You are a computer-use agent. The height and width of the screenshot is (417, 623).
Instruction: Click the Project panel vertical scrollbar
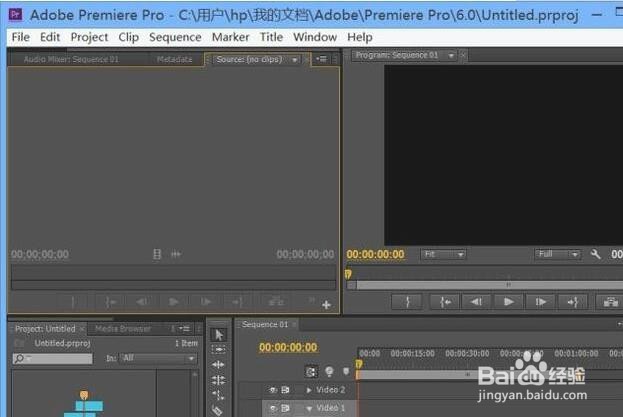[195, 394]
